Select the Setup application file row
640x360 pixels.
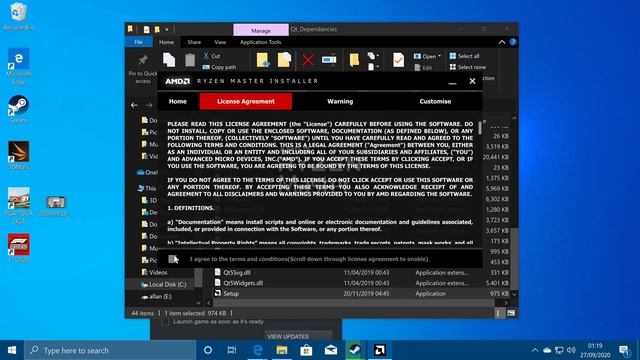pyautogui.click(x=362, y=293)
